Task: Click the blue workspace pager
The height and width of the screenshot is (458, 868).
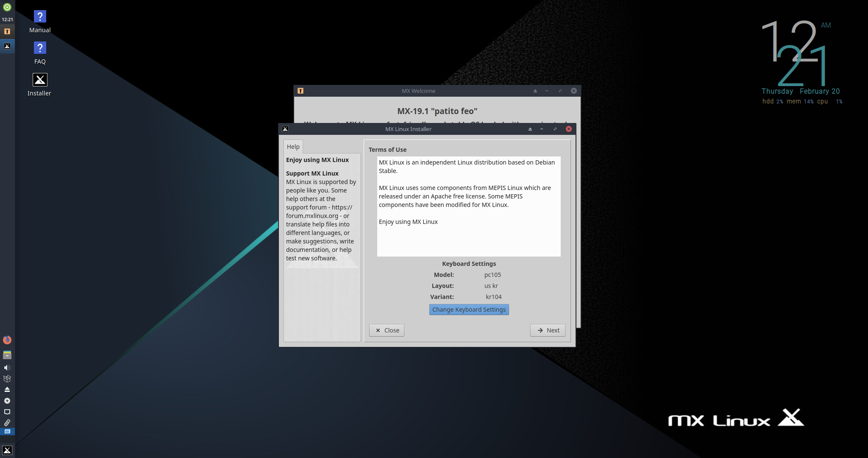Action: (7, 432)
